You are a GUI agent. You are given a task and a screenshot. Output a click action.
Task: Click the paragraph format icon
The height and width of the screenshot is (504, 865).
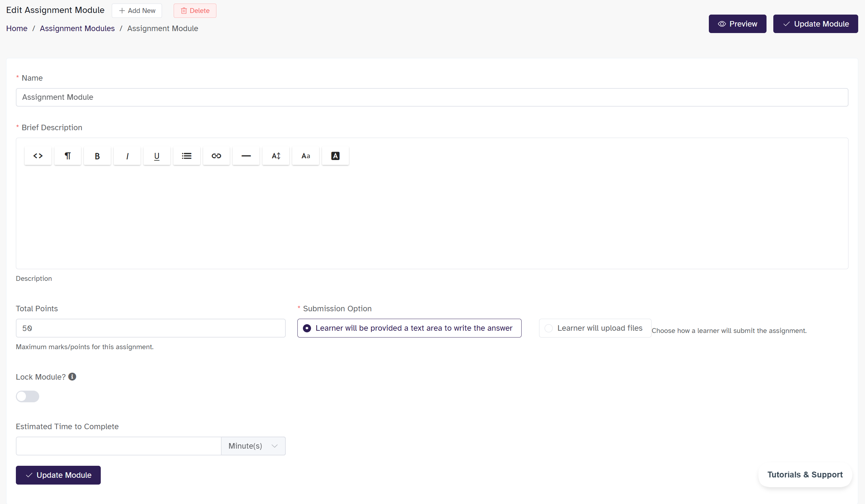point(68,156)
